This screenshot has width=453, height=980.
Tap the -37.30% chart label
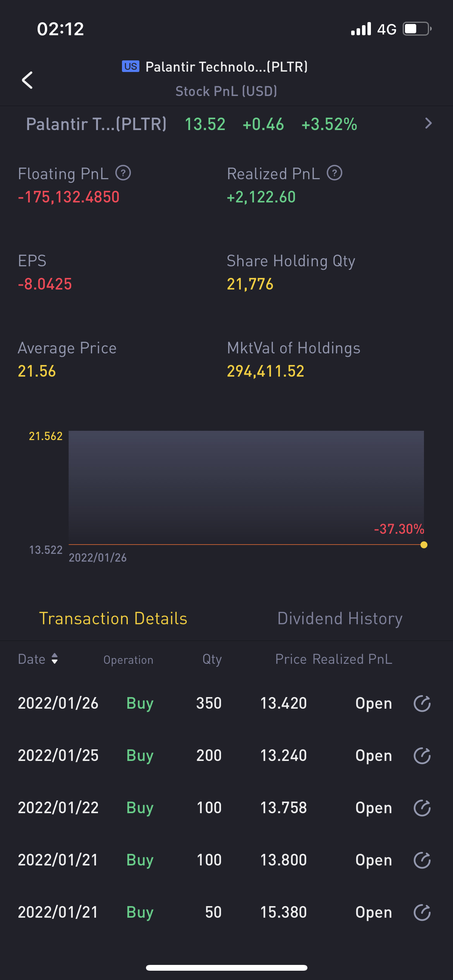[x=399, y=529]
